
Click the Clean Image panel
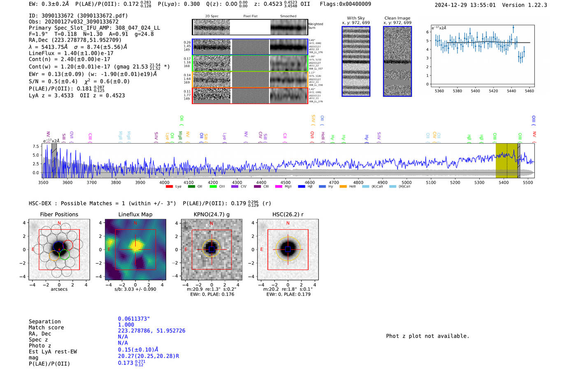397,61
